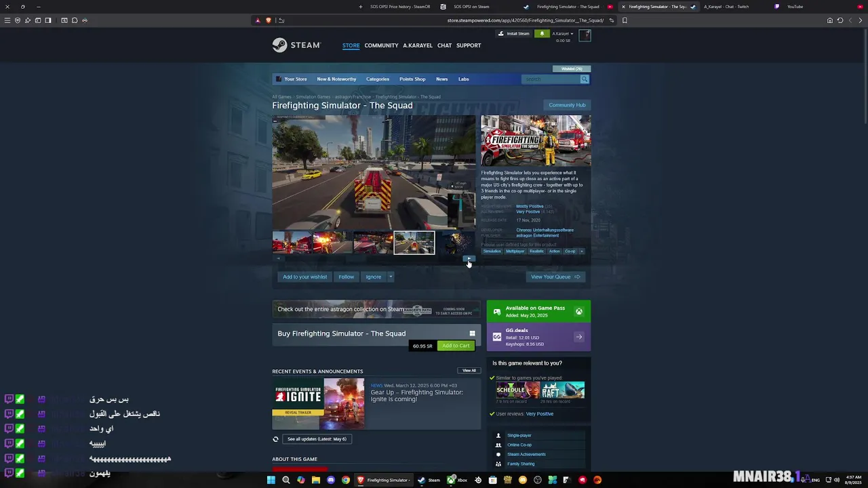868x488 pixels.
Task: Open Xbox app from taskbar
Action: point(457,480)
